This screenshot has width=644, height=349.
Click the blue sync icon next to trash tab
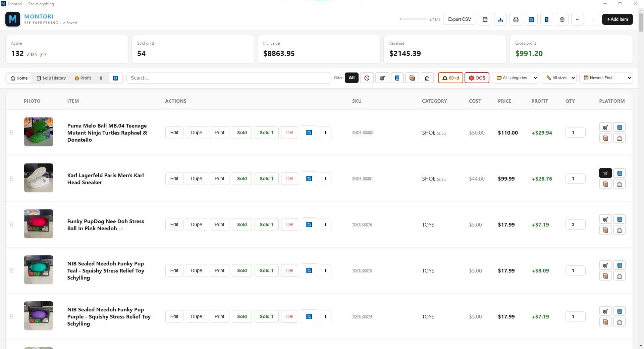(x=116, y=78)
